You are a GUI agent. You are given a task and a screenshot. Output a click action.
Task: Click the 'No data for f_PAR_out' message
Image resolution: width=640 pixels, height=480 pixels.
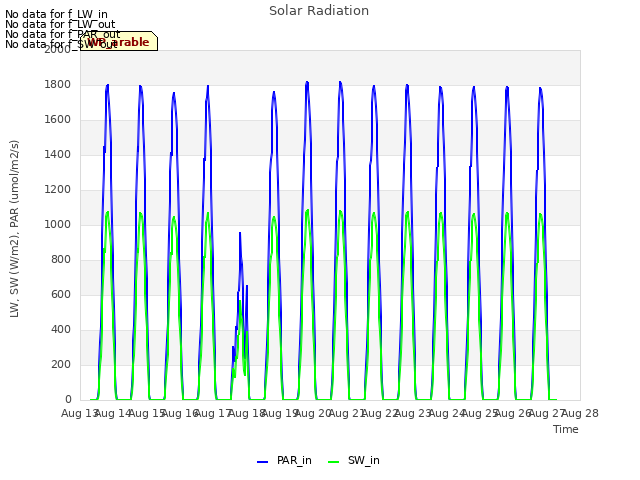[62, 34]
